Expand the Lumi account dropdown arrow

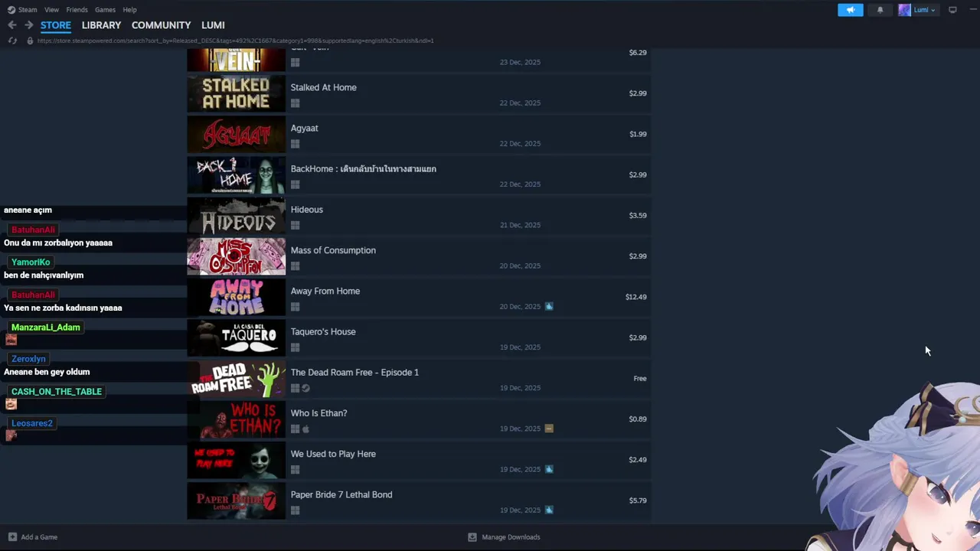(x=933, y=11)
